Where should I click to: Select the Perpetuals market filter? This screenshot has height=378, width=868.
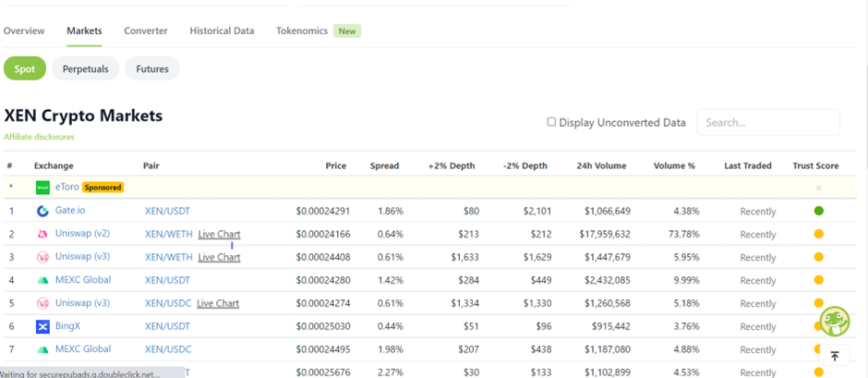[85, 68]
